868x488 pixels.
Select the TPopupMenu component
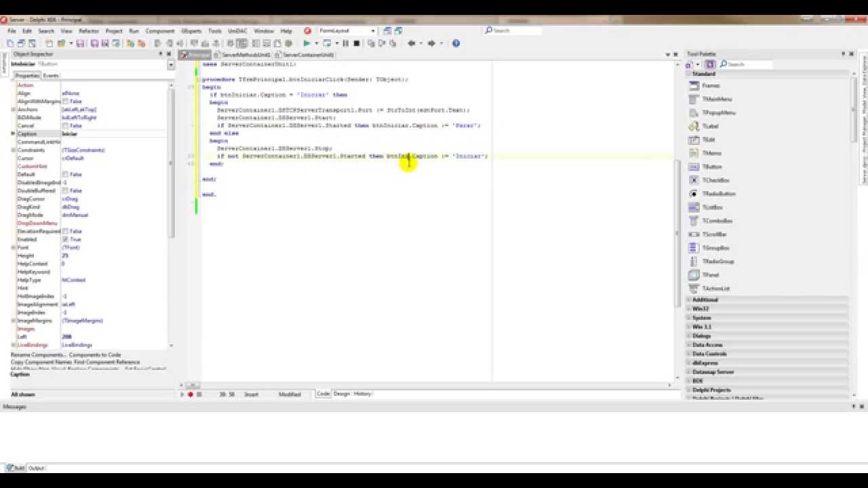[x=711, y=113]
